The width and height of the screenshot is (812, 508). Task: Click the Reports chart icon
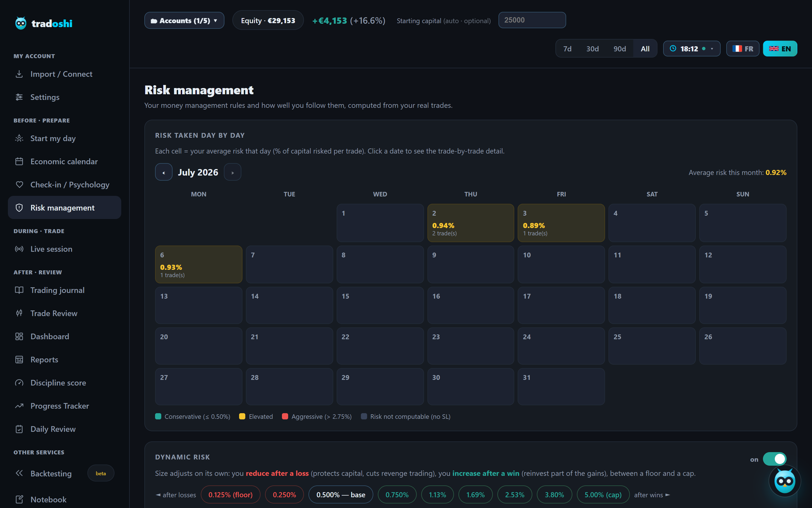pos(19,360)
